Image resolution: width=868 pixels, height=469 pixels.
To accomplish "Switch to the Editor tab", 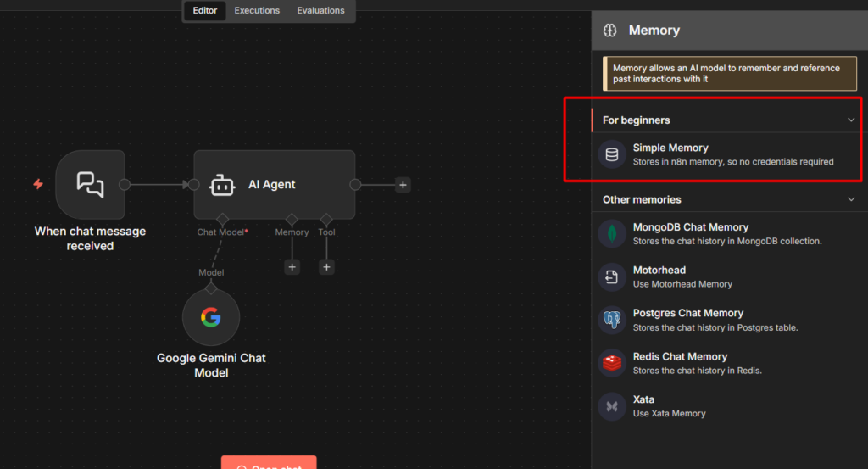I will pyautogui.click(x=205, y=10).
